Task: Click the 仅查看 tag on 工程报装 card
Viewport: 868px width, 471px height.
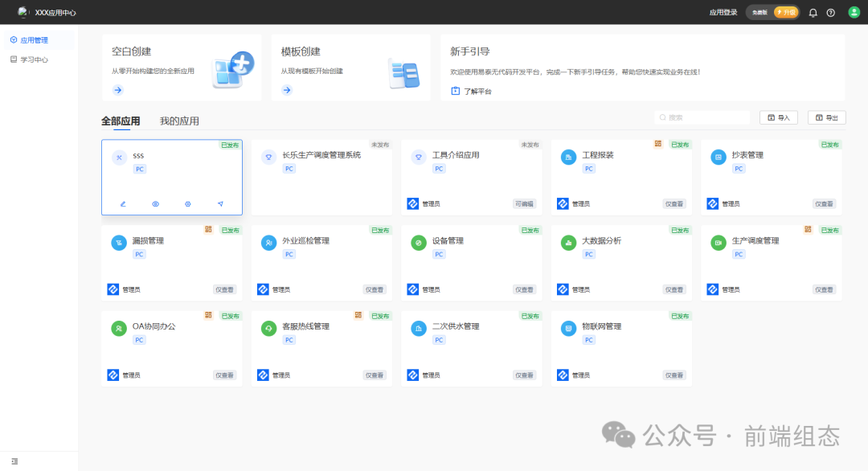Action: 674,204
